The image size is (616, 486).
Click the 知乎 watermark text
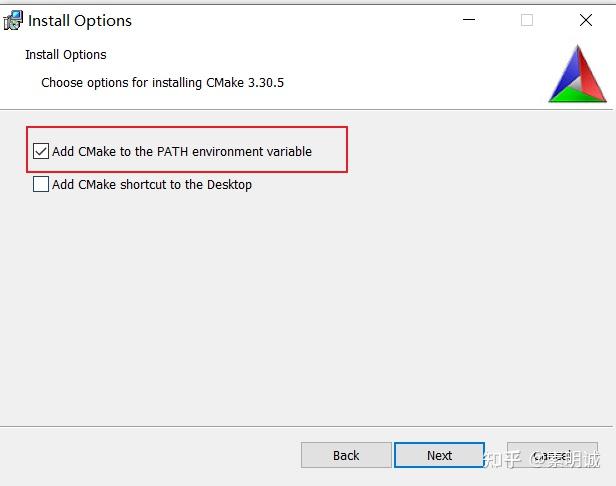click(502, 459)
